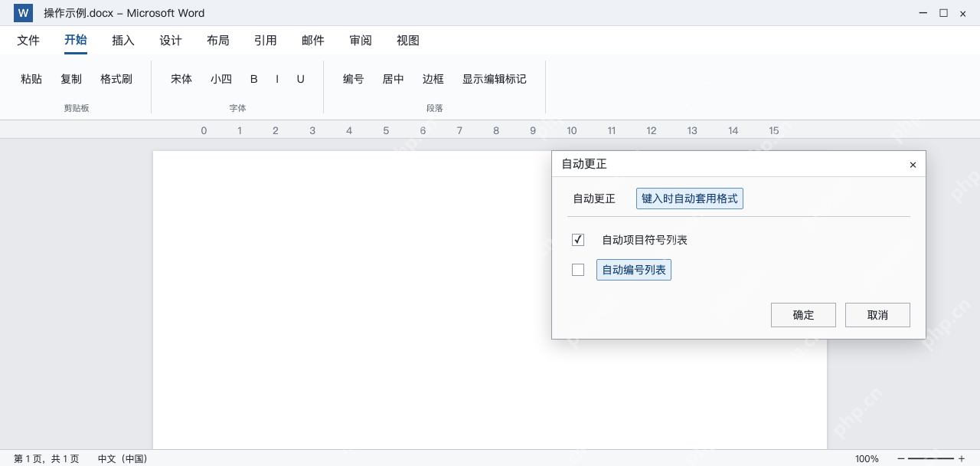
Task: Switch to 自动更正 tab in dialog
Action: [594, 199]
